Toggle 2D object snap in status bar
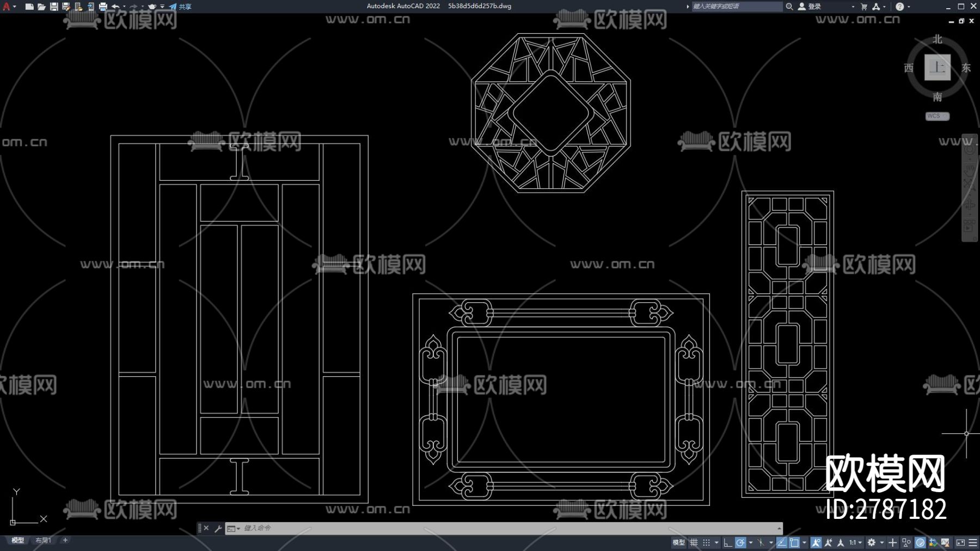Screen dimensions: 980x551 tap(794, 542)
